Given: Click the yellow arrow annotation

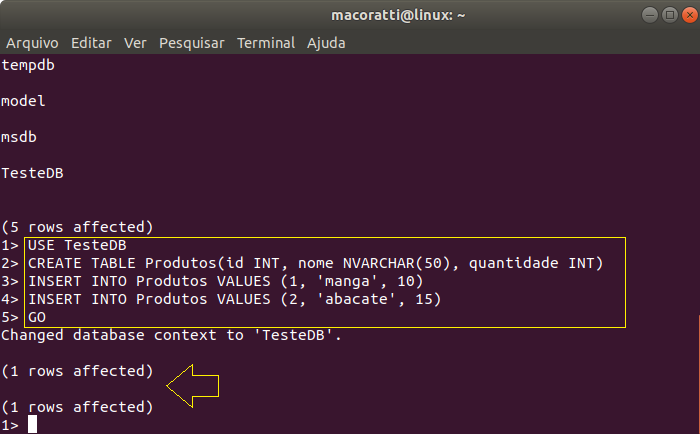Looking at the screenshot, I should [x=193, y=386].
